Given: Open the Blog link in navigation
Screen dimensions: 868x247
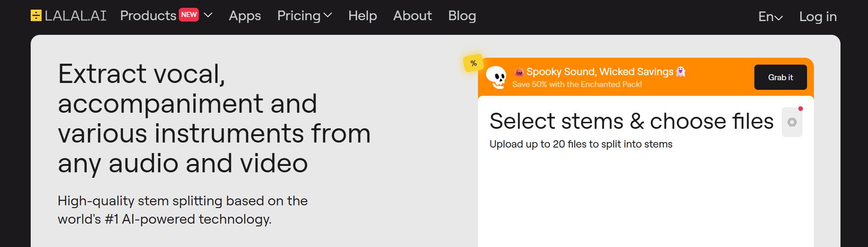Looking at the screenshot, I should pyautogui.click(x=462, y=16).
